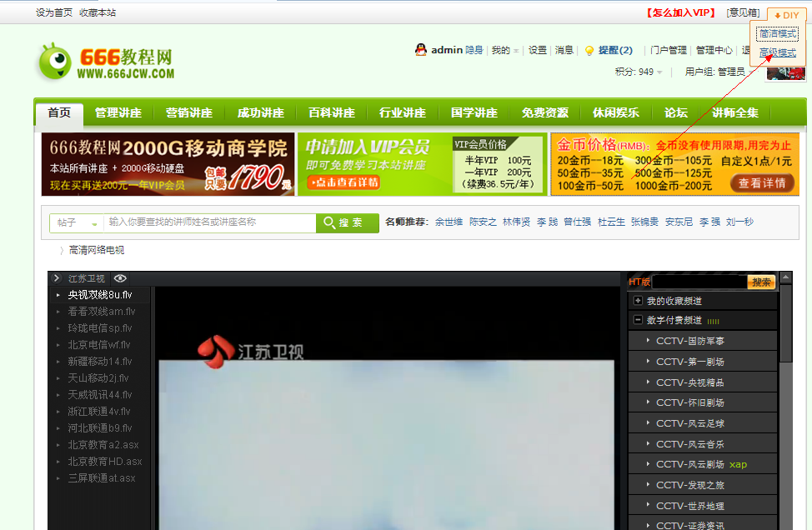812x530 pixels.
Task: Click the 666教程网 site logo
Action: pyautogui.click(x=106, y=62)
